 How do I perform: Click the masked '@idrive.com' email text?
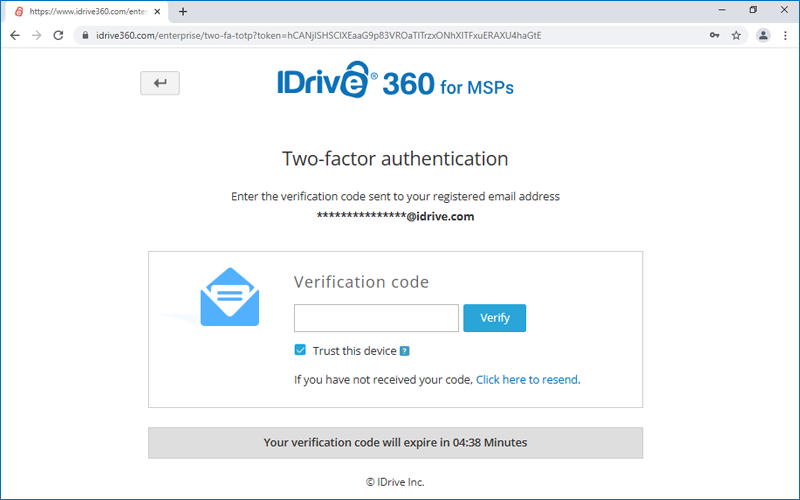coord(395,216)
